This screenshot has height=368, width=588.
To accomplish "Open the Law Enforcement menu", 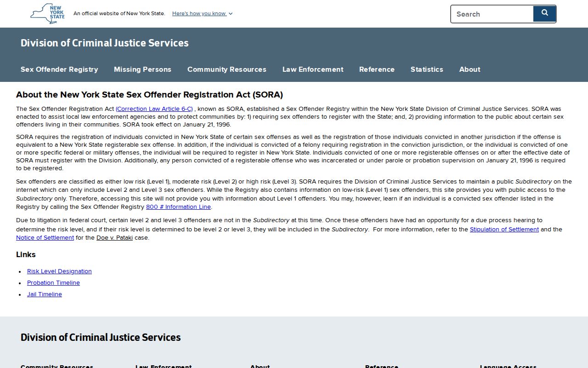I will coord(313,69).
